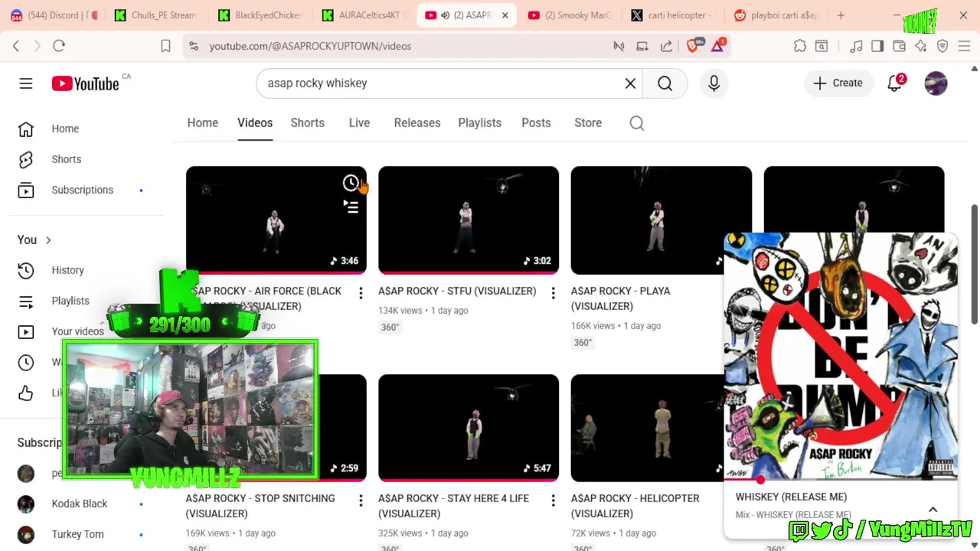Open options for STOP SNITCHING video

(x=361, y=500)
